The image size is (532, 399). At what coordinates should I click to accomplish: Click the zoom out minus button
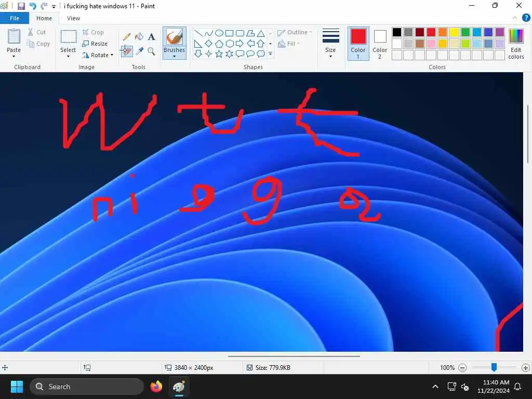point(462,367)
